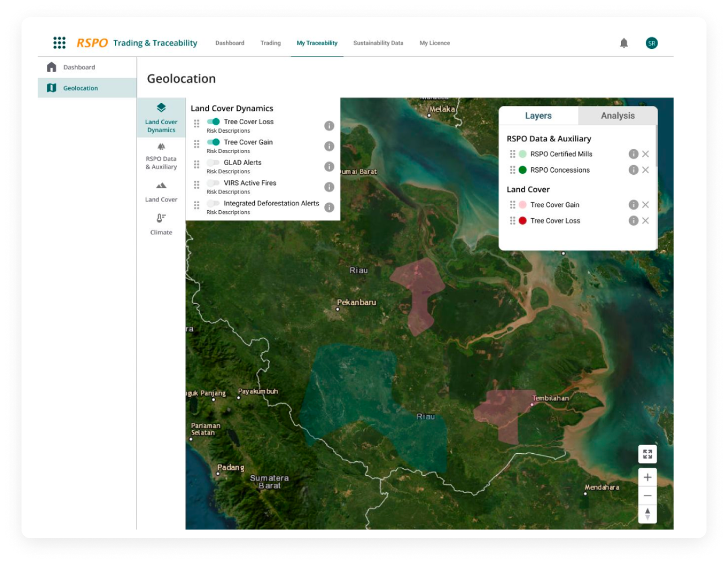This screenshot has height=564, width=728.
Task: Reset map compass orientation
Action: (x=647, y=514)
